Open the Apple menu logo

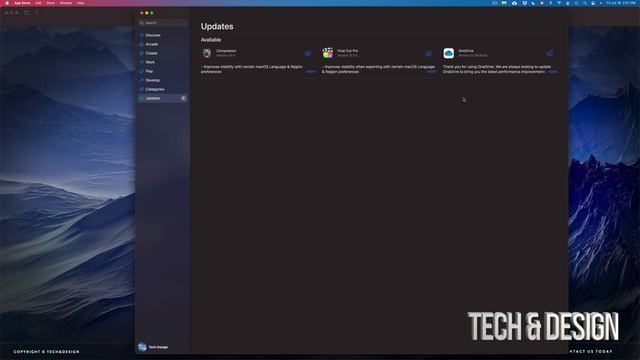point(7,3)
